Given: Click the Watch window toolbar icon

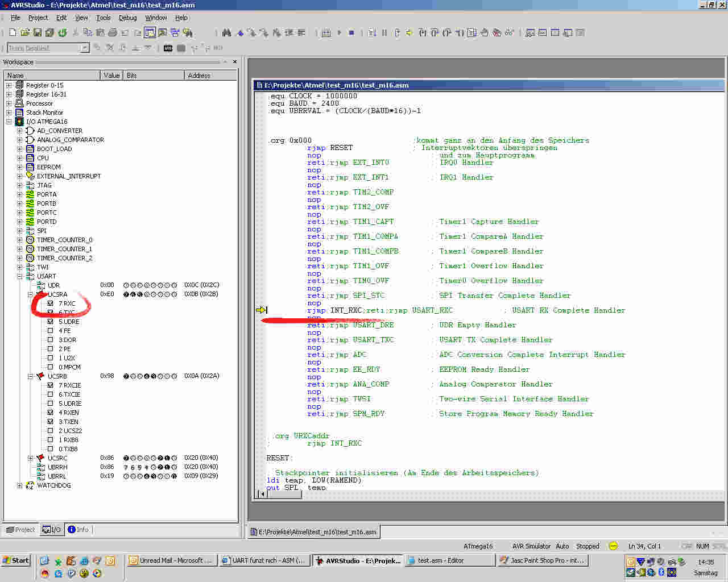Looking at the screenshot, I should (530, 33).
